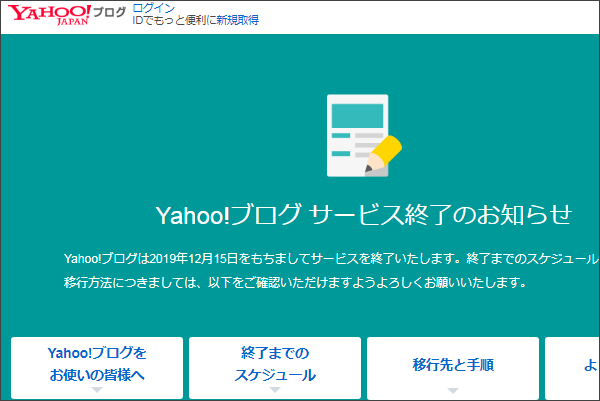600x401 pixels.
Task: Expand the arrow under お使いの皆様へ
Action: (x=97, y=390)
